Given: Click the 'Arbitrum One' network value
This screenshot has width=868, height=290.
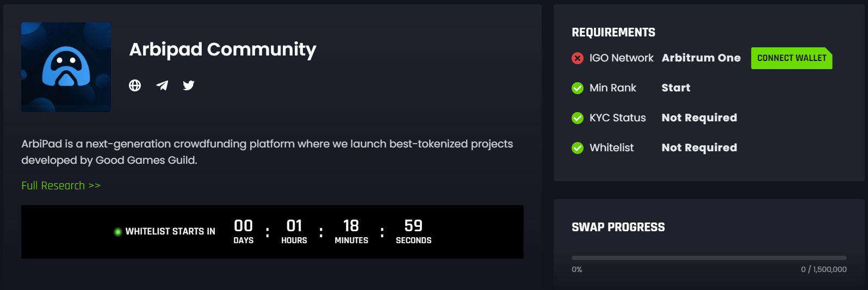Looking at the screenshot, I should tap(701, 58).
